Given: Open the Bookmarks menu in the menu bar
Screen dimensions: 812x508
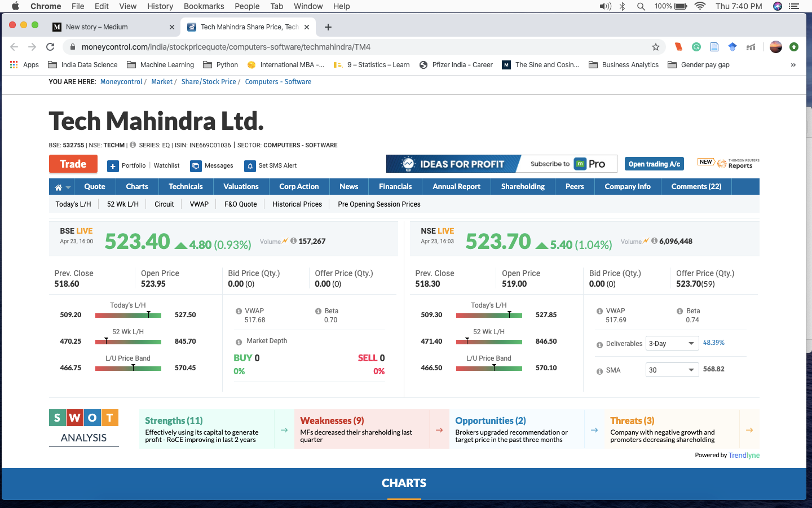Looking at the screenshot, I should 204,6.
